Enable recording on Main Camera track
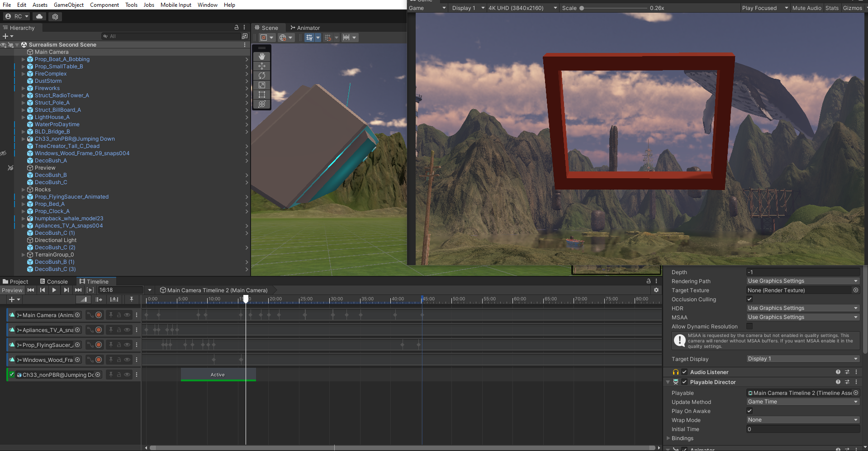This screenshot has width=868, height=451. (x=99, y=315)
